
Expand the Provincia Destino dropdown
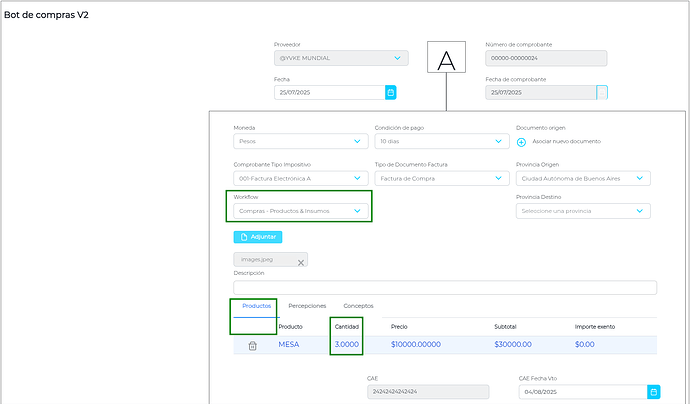point(583,211)
